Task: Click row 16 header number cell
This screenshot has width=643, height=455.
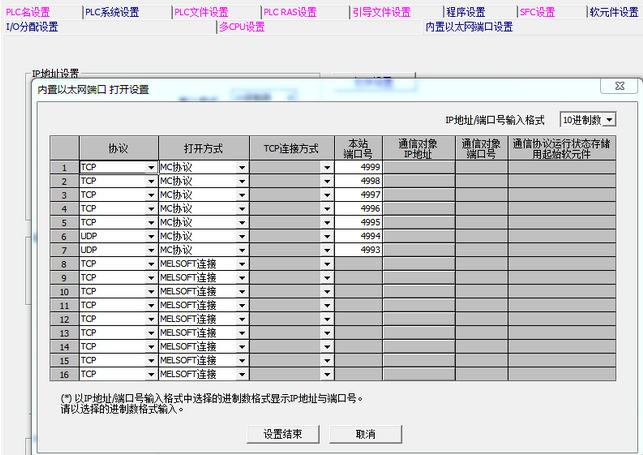Action: click(x=64, y=374)
